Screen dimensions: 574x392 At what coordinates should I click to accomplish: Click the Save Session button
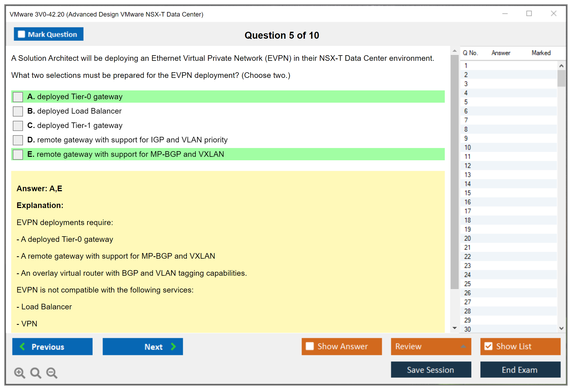click(x=431, y=370)
